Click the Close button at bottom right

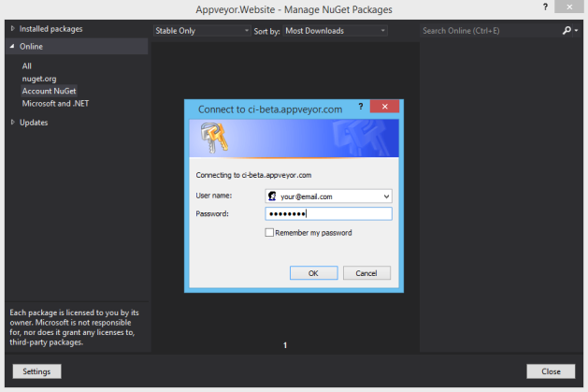pos(551,371)
